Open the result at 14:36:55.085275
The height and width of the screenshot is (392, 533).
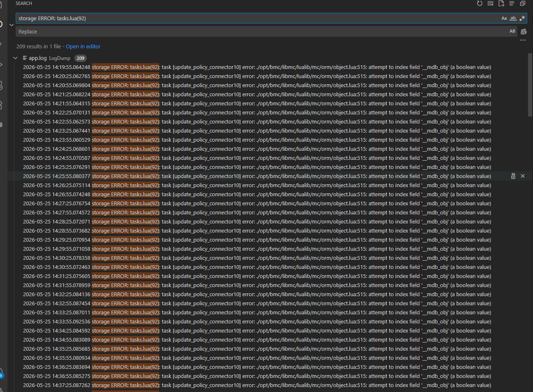[x=257, y=376]
